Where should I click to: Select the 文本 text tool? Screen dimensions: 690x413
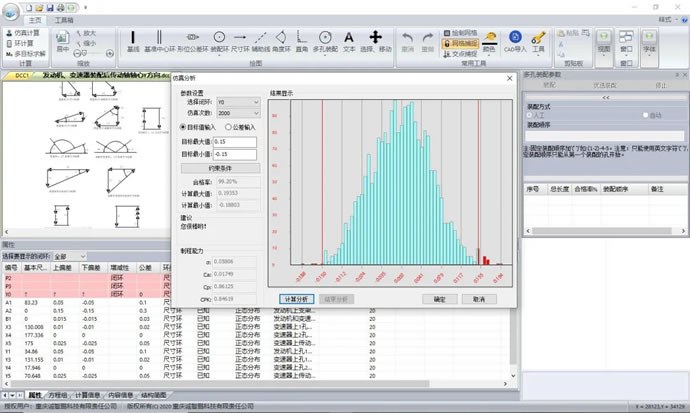tap(349, 41)
